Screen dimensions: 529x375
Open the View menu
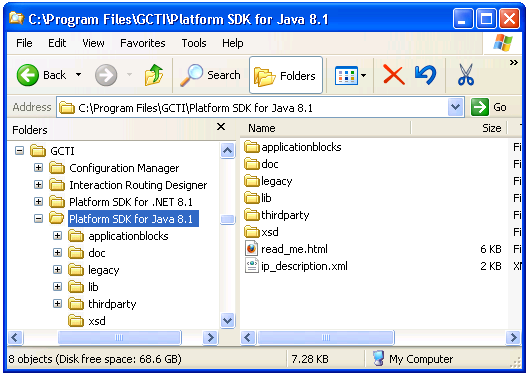(x=93, y=43)
